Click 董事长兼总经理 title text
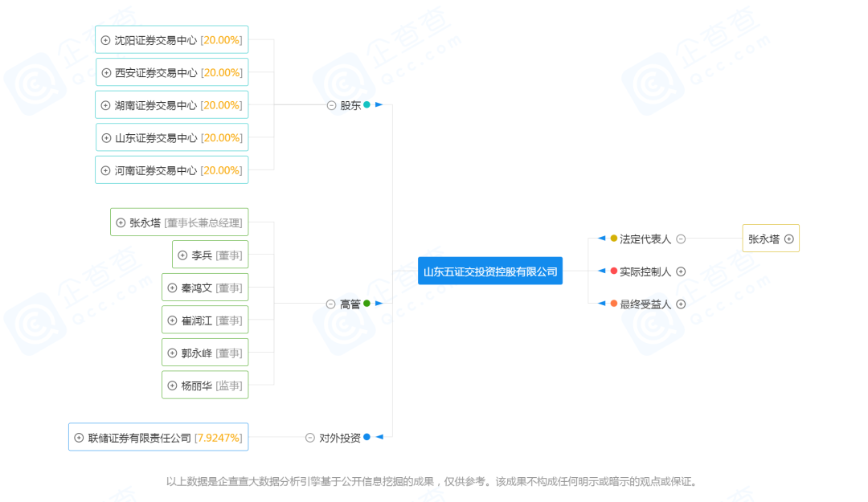The height and width of the screenshot is (502, 868). (x=203, y=222)
